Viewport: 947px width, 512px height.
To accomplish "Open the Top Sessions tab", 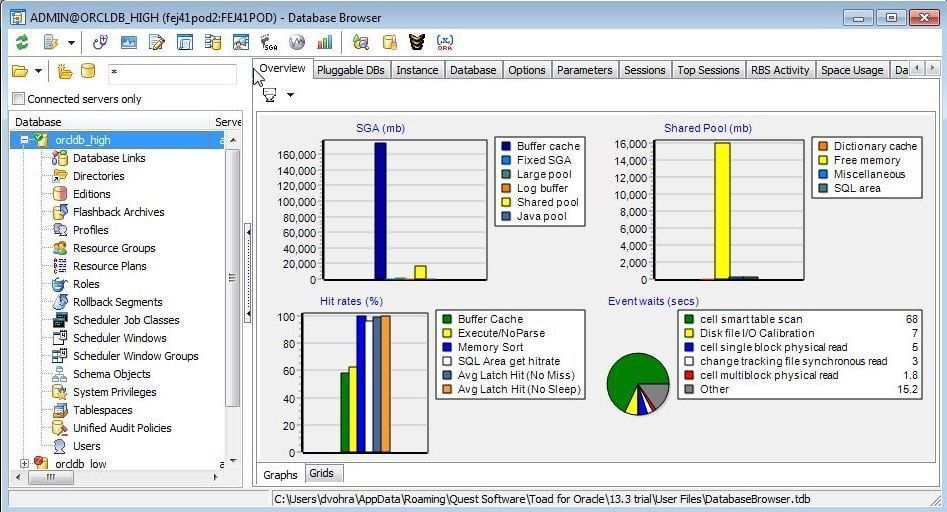I will click(x=708, y=70).
